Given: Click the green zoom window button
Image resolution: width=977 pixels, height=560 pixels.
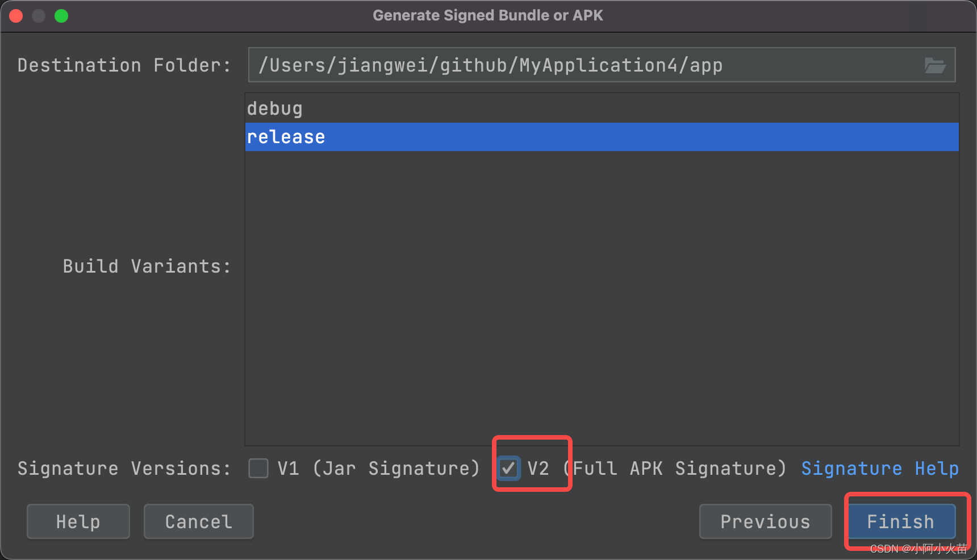Looking at the screenshot, I should [61, 16].
